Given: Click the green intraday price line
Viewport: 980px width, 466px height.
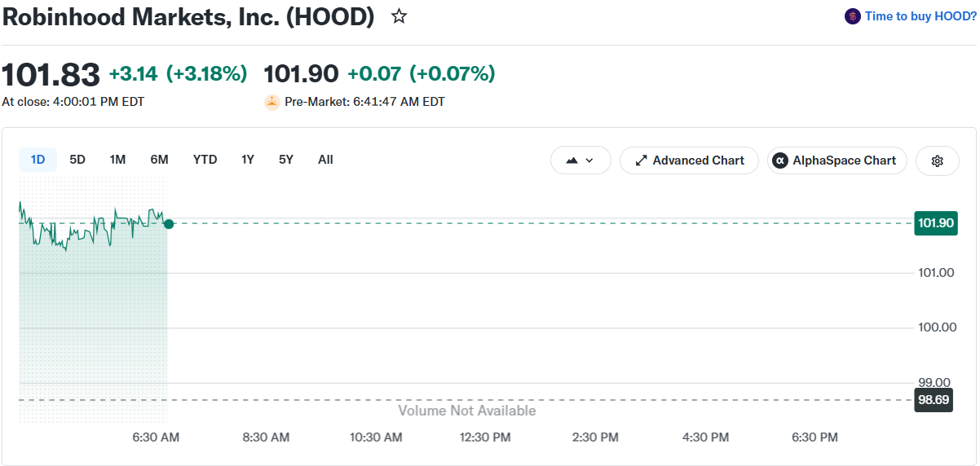Looking at the screenshot, I should coord(94,226).
